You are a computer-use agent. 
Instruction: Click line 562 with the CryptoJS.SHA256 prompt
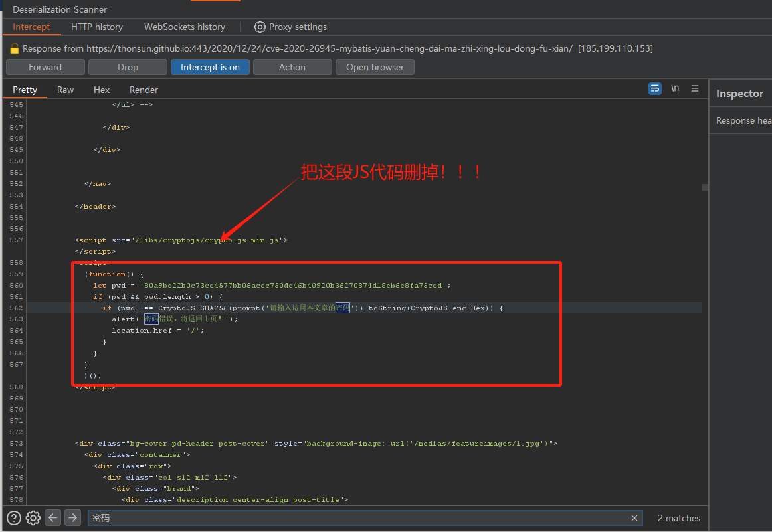(x=302, y=308)
